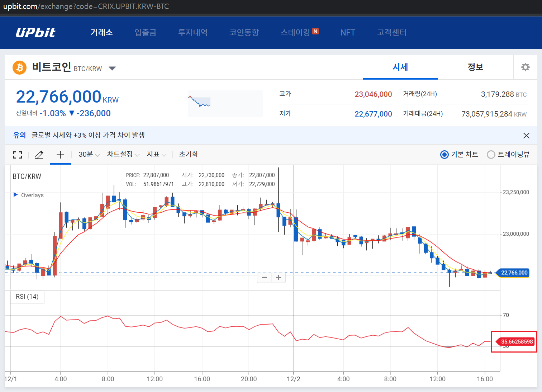Viewport: 542px width, 392px height.
Task: Click the N badge next to 스테이킹
Action: [315, 31]
